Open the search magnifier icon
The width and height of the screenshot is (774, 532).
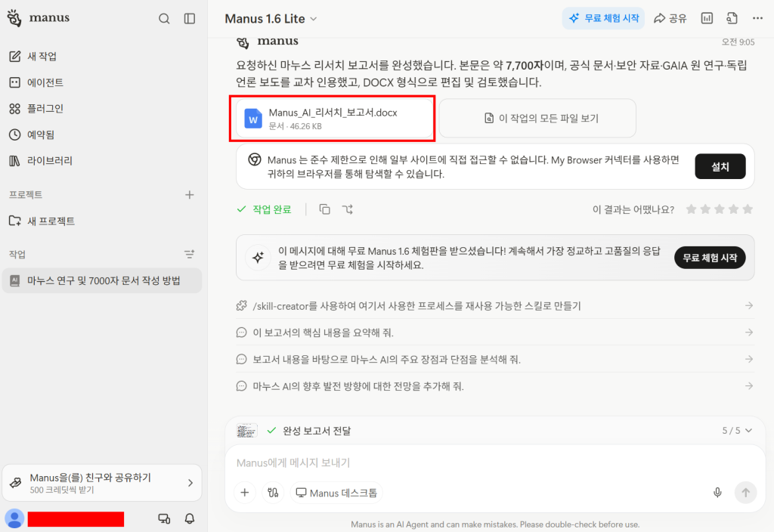click(164, 19)
